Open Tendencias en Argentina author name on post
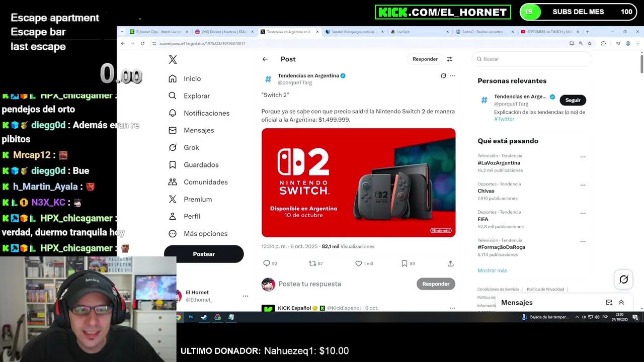 tap(308, 76)
